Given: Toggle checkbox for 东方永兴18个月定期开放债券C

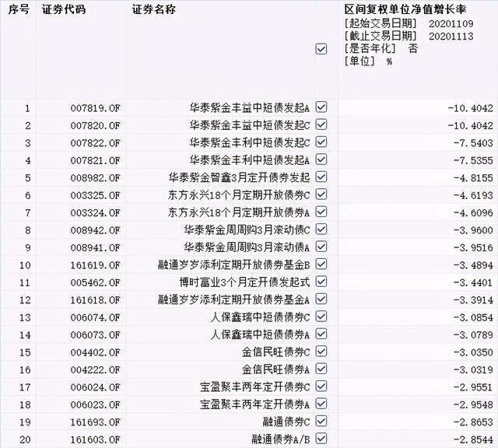Looking at the screenshot, I should [321, 194].
